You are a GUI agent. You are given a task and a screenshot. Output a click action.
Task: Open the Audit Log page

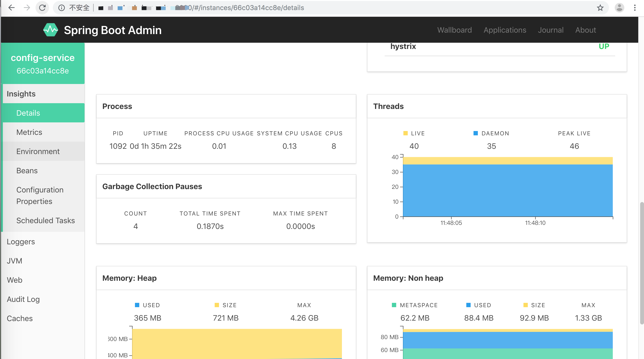point(23,299)
